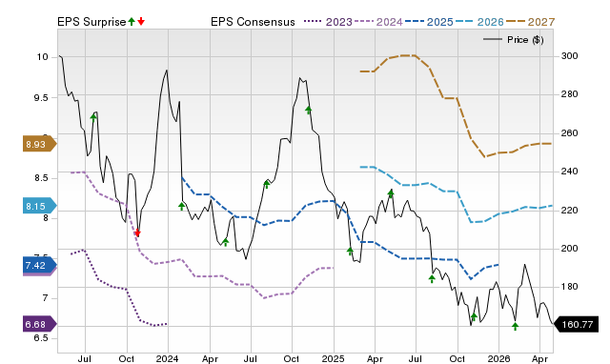The height and width of the screenshot is (364, 610).
Task: Click the gold 8.93 value tag
Action: 39,144
